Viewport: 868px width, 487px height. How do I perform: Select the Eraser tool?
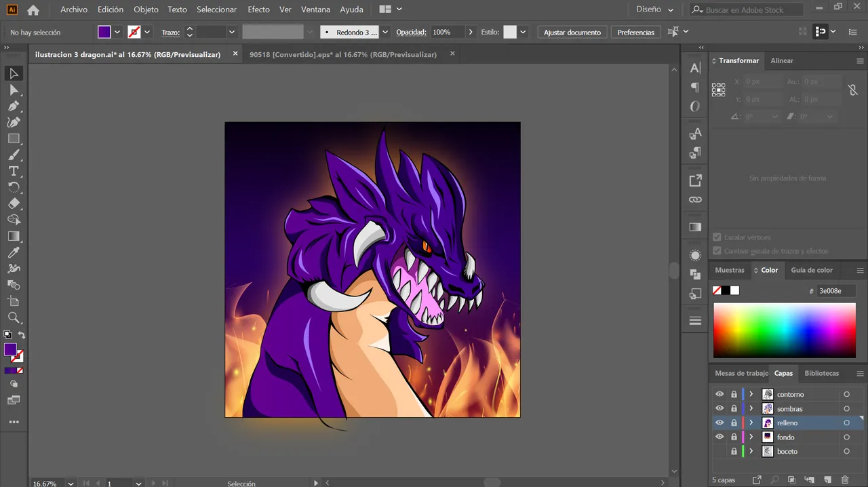[x=14, y=203]
